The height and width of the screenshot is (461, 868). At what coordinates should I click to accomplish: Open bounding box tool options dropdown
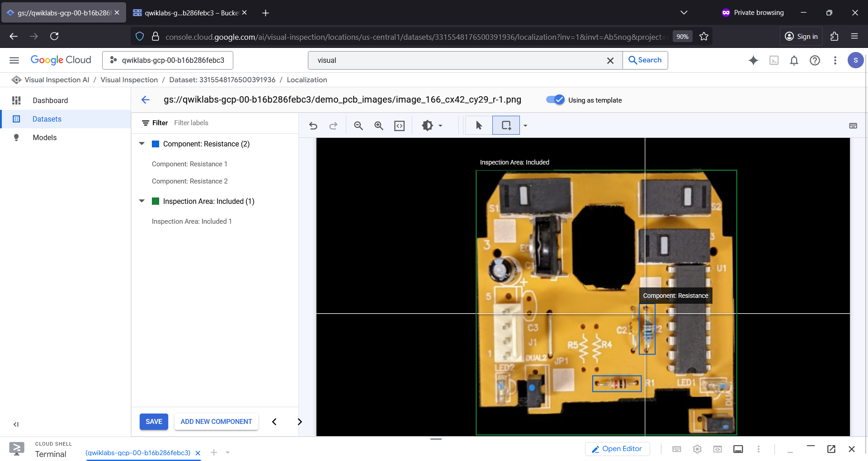(525, 126)
